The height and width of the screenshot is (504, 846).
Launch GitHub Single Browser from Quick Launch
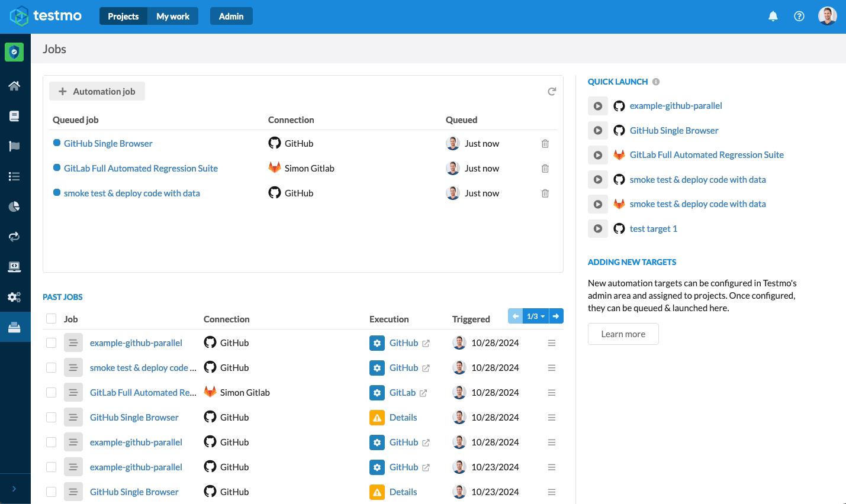pyautogui.click(x=598, y=131)
